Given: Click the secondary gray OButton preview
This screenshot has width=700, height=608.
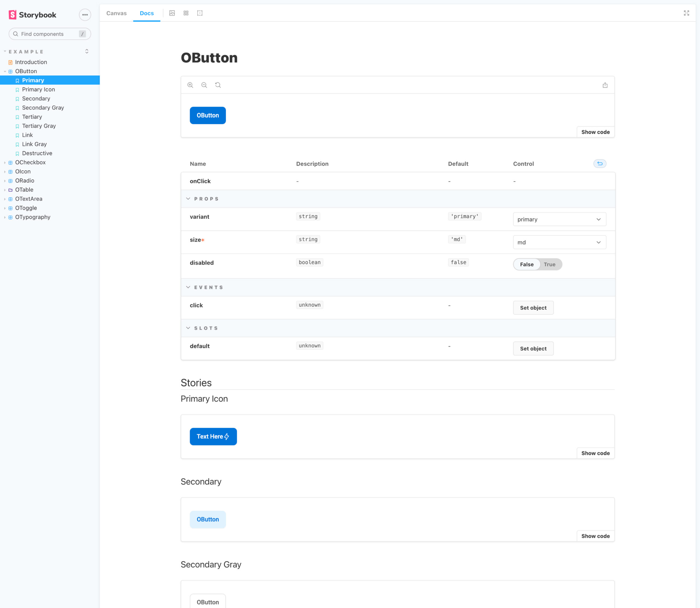Looking at the screenshot, I should coord(208,601).
